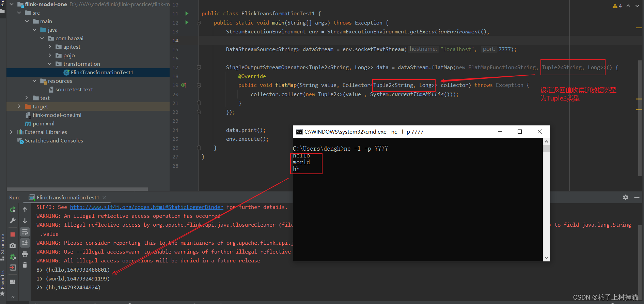Go to next highlighted problem arrow

coord(637,6)
